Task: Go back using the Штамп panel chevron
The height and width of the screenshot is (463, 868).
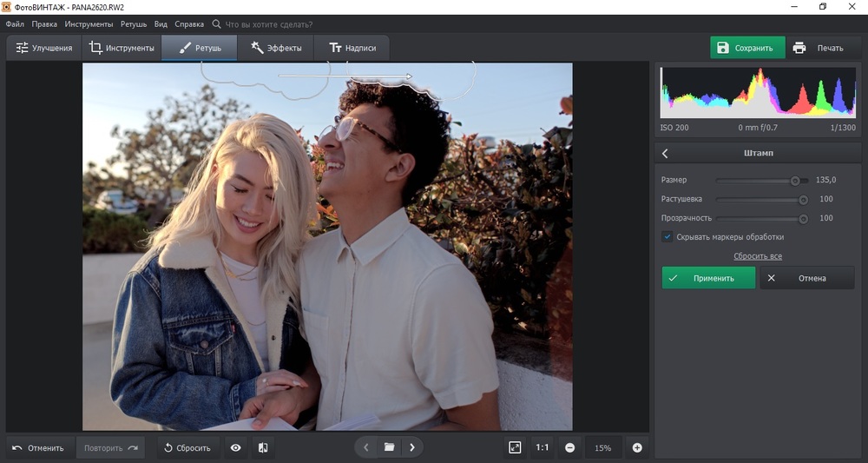Action: (x=666, y=153)
